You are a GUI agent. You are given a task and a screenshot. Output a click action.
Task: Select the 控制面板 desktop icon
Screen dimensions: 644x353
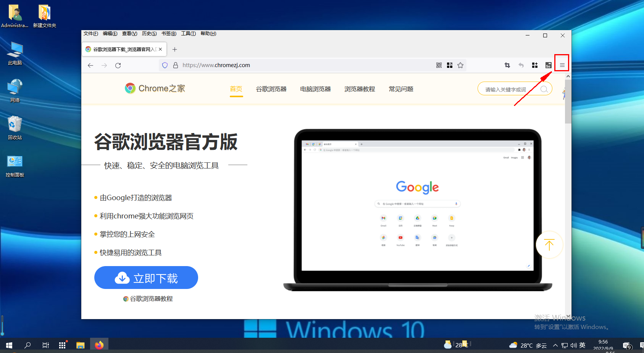point(15,166)
